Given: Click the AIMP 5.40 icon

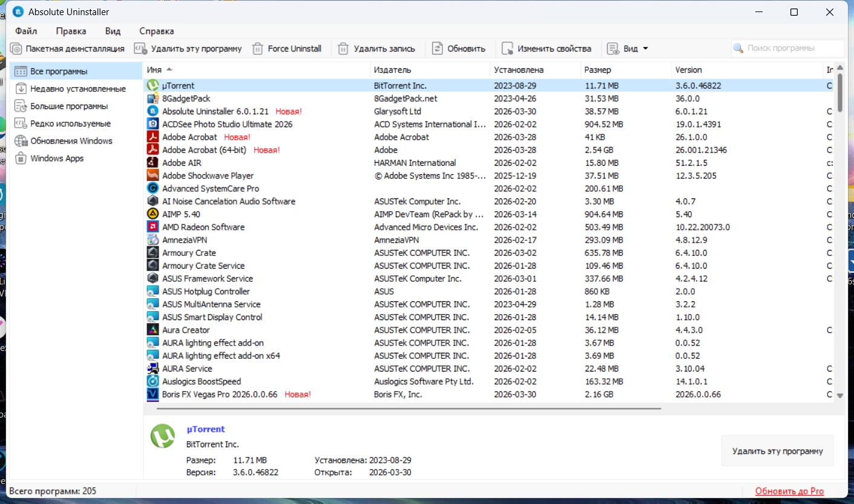Looking at the screenshot, I should 153,214.
